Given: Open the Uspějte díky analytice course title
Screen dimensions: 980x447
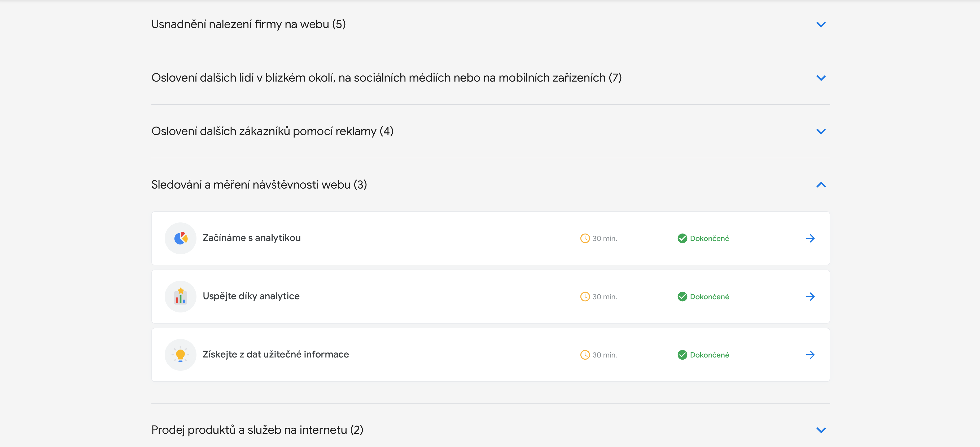Looking at the screenshot, I should coord(251,296).
